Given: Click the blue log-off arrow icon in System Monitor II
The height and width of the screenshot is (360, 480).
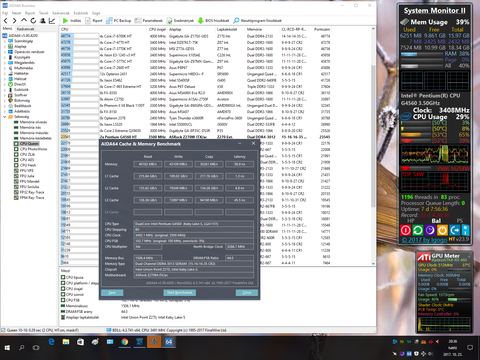Looking at the screenshot, I should (x=454, y=230).
